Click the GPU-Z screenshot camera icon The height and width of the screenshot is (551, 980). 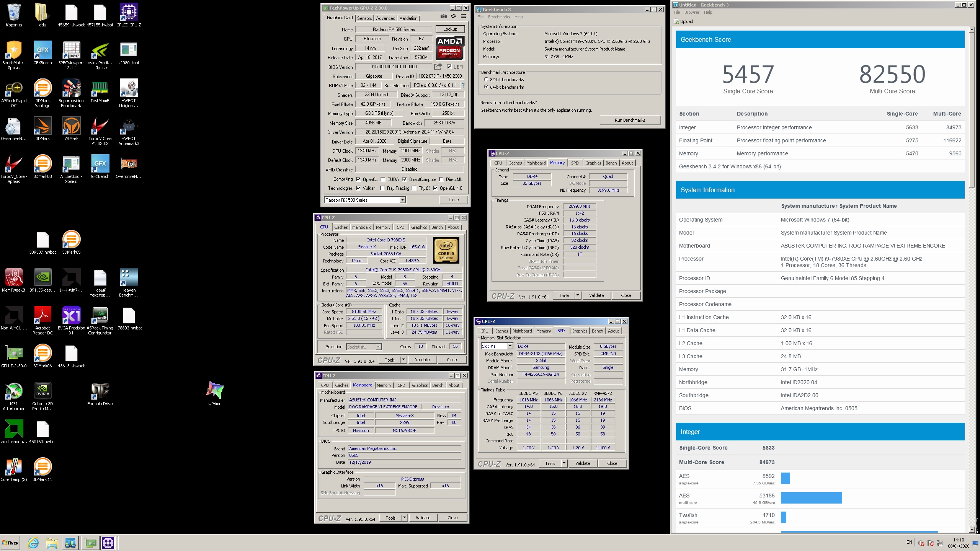[x=443, y=16]
